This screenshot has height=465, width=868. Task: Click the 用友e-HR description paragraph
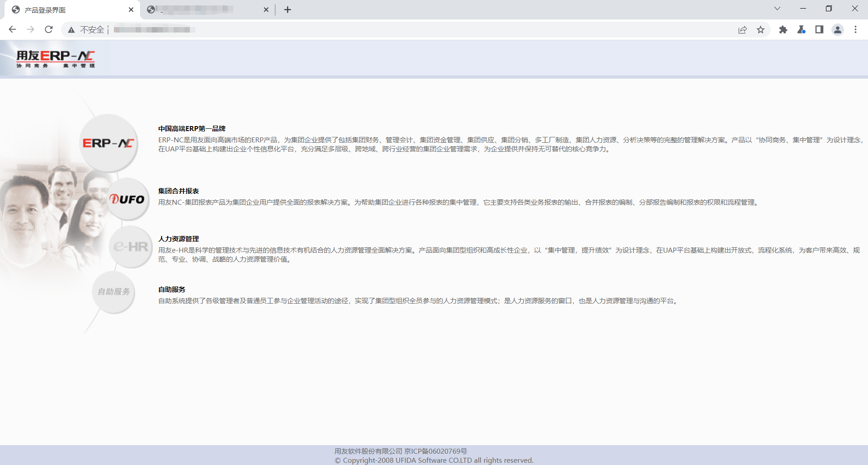click(x=509, y=255)
